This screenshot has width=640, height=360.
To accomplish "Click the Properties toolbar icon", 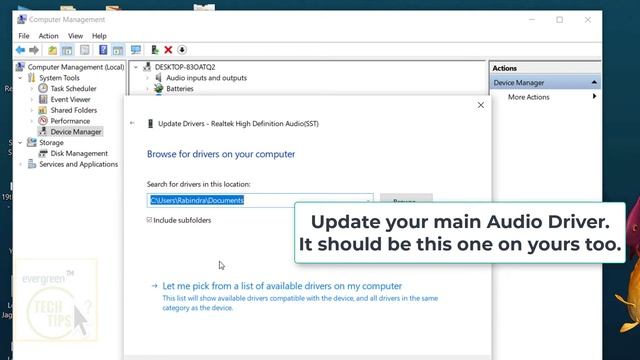I will (x=84, y=50).
